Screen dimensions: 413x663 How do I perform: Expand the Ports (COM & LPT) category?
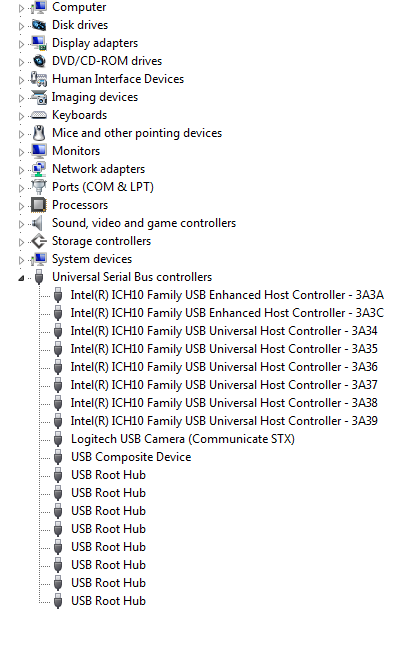coord(21,188)
